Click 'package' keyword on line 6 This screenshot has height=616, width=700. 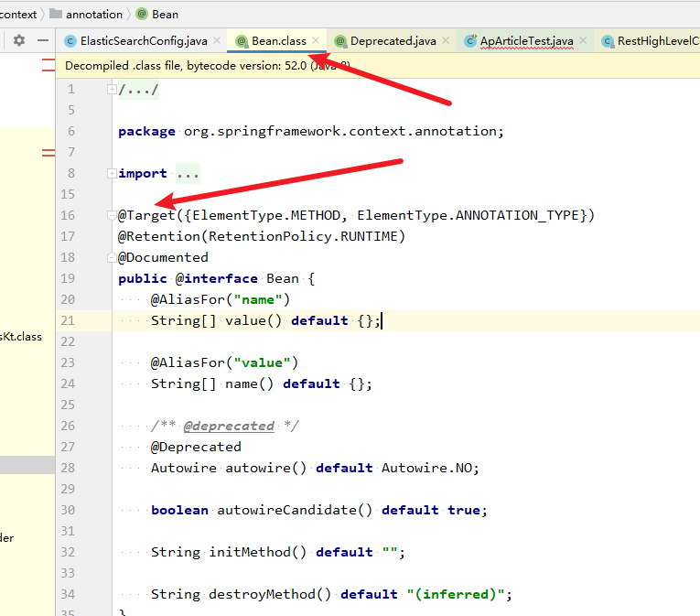146,132
